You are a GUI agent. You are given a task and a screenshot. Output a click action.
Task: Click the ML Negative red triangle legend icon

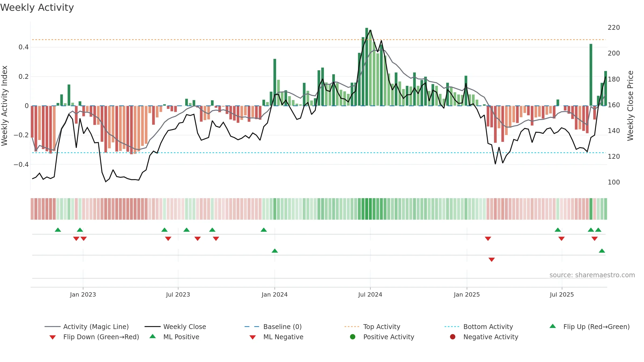coord(253,337)
